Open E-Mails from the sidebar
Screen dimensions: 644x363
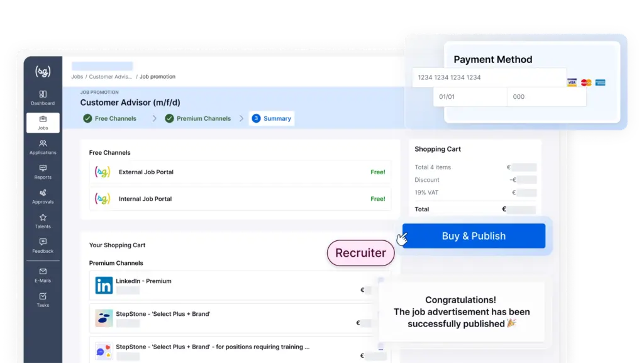pos(43,272)
